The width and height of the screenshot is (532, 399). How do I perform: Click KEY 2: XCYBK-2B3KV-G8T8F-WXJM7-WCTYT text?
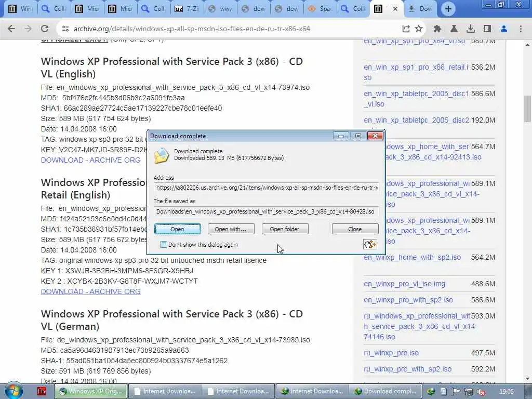click(x=119, y=281)
